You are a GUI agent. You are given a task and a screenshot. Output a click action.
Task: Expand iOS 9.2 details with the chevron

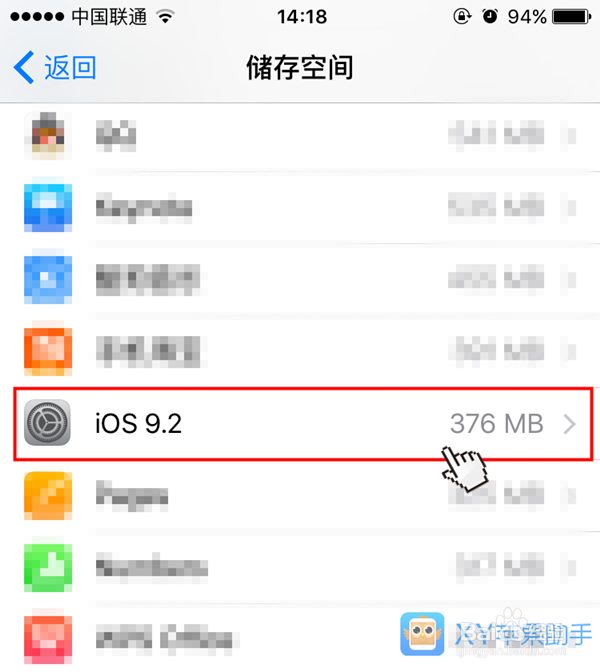570,424
